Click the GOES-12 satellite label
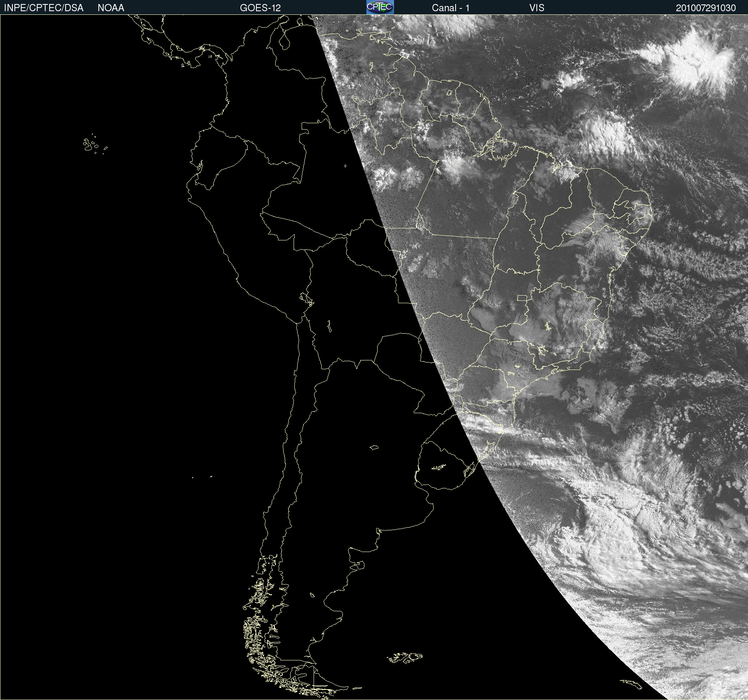This screenshot has width=748, height=700. (260, 8)
